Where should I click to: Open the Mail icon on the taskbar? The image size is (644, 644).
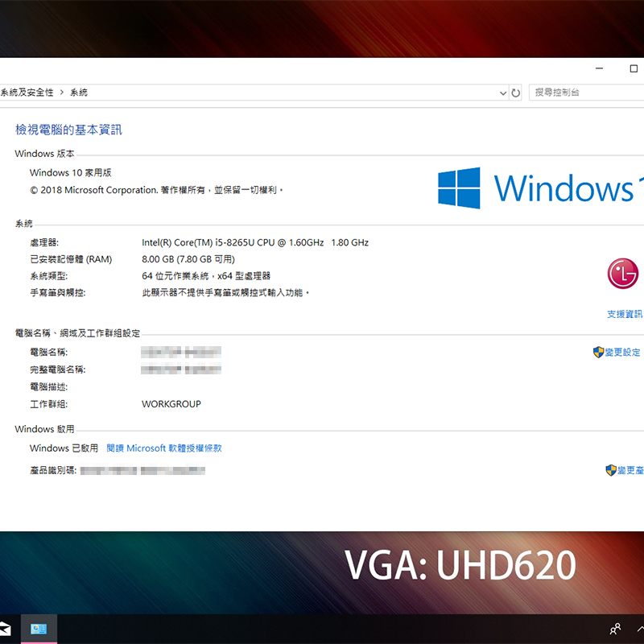tap(5, 629)
